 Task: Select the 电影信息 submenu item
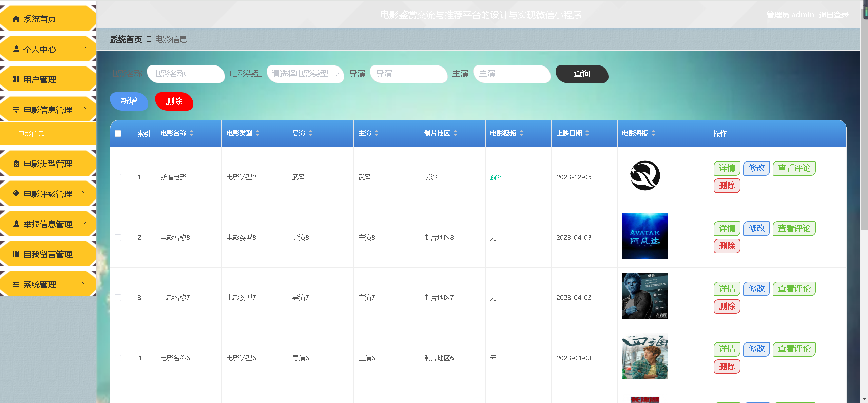(48, 134)
